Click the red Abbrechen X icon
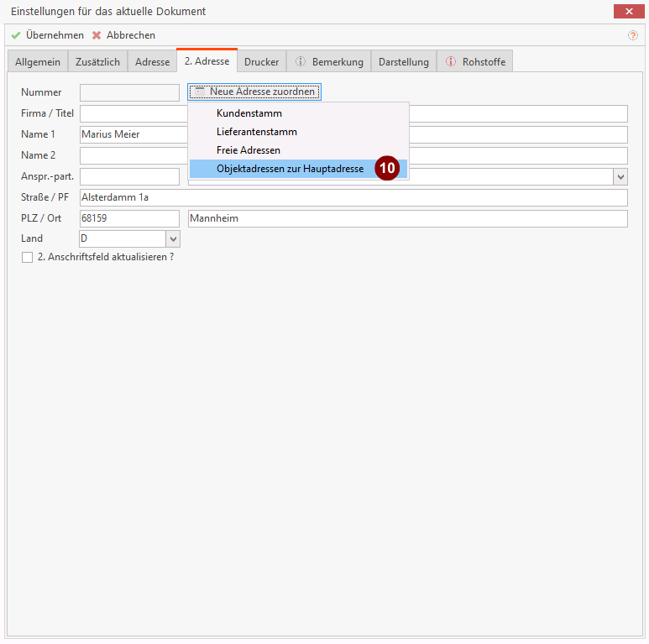 pos(97,35)
